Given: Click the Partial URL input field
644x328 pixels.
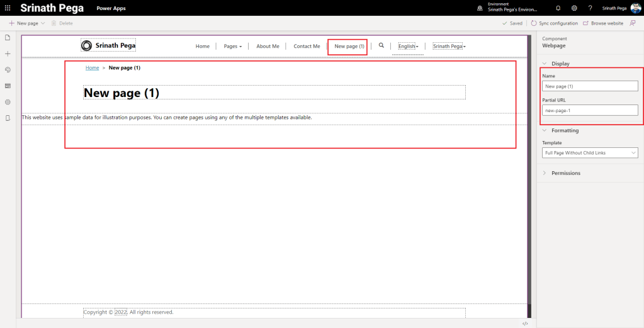Looking at the screenshot, I should [x=590, y=110].
